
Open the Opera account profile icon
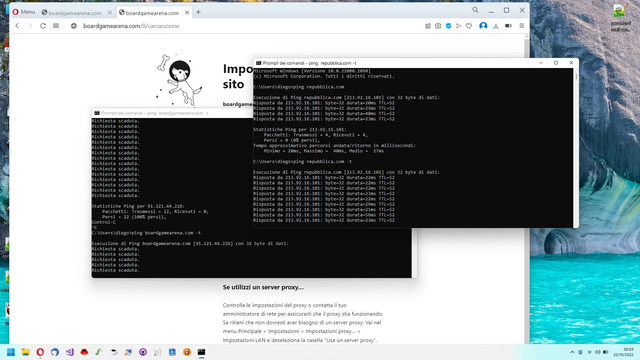[x=483, y=26]
